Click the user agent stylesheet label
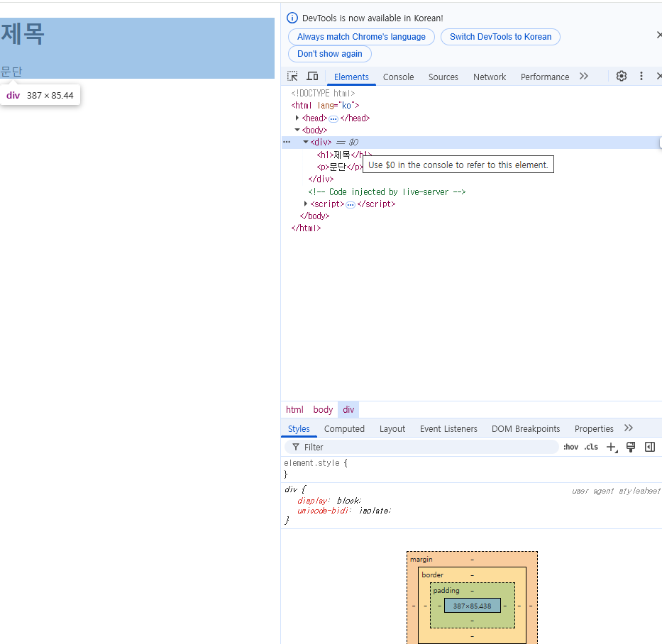 (x=616, y=491)
